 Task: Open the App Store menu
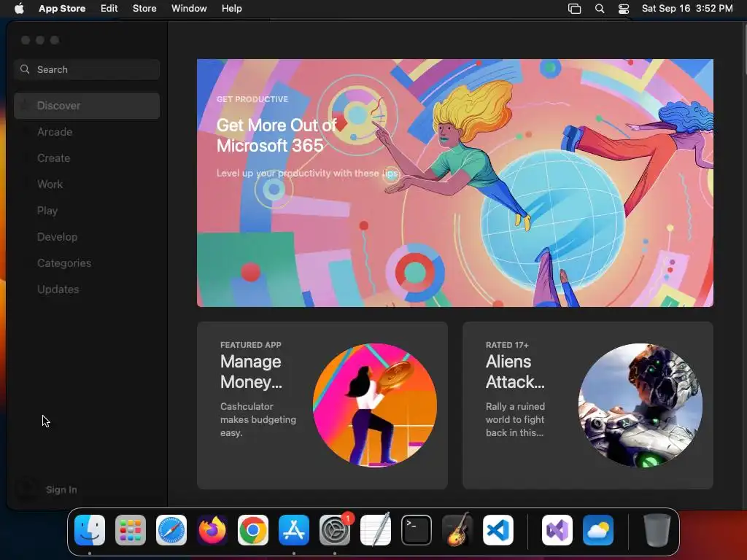(x=62, y=9)
